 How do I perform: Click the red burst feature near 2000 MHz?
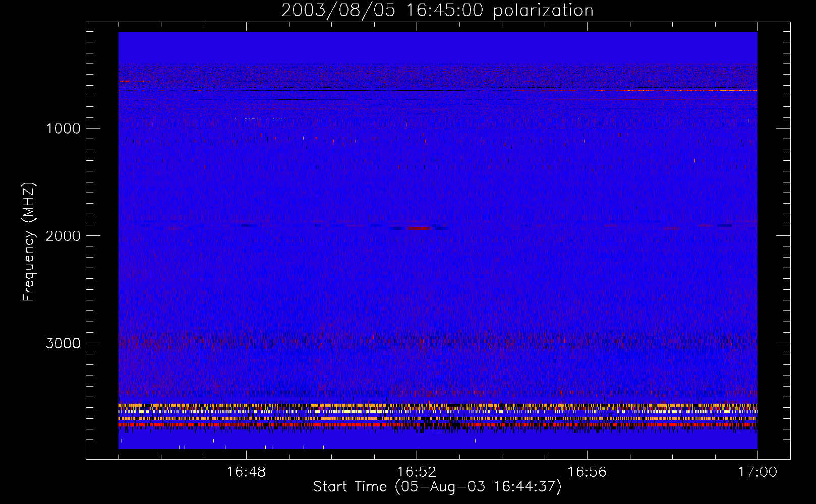(419, 228)
